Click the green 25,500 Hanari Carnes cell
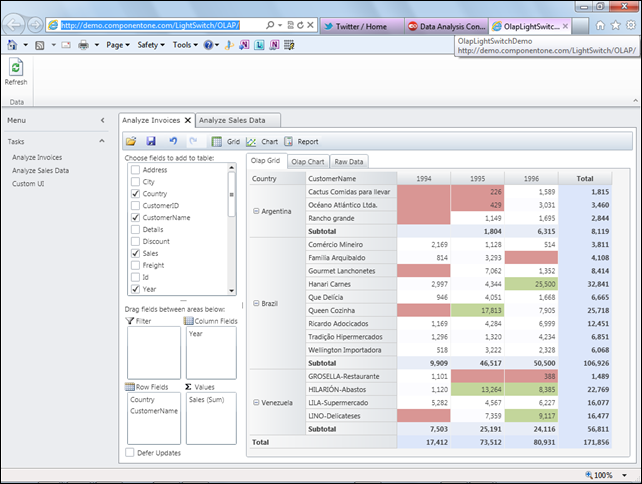The width and height of the screenshot is (642, 484). pos(531,284)
